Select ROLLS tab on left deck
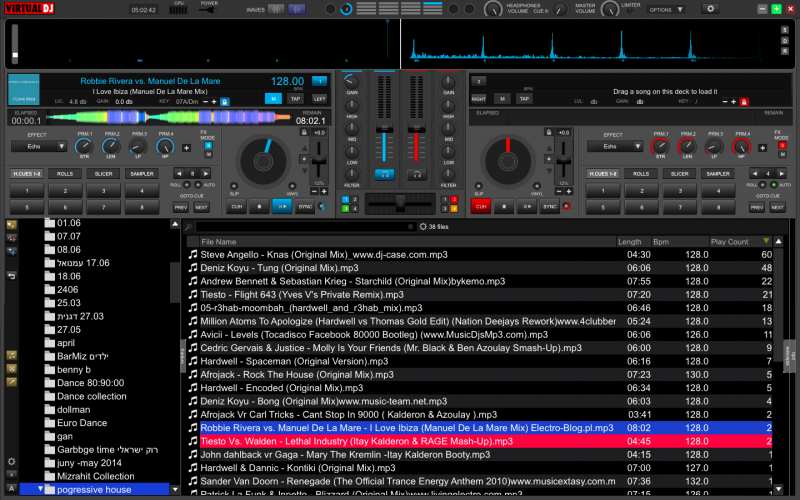This screenshot has width=800, height=500. (65, 174)
